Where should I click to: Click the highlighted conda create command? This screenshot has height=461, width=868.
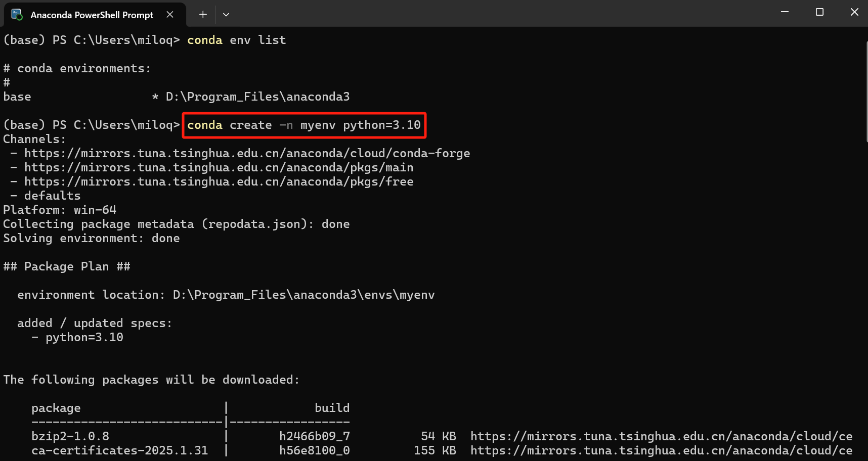click(x=303, y=125)
